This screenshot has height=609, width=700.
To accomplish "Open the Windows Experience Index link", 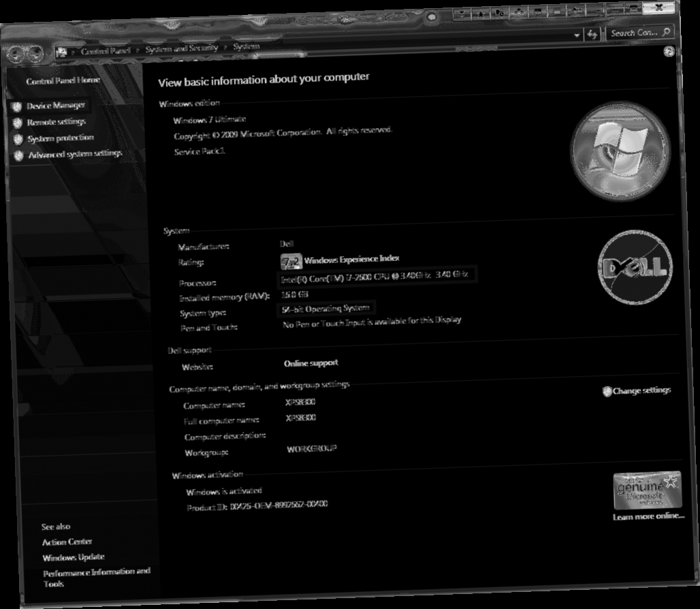I will coord(352,259).
